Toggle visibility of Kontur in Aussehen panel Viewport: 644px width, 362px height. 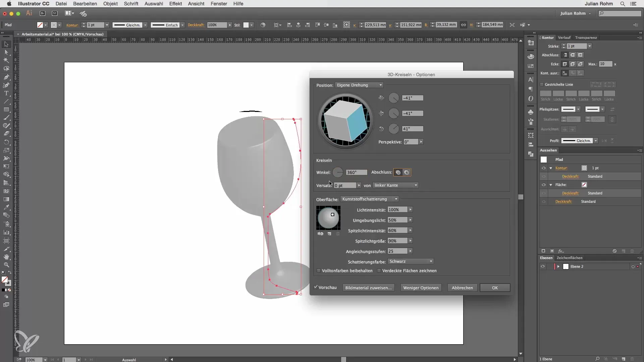coord(544,168)
